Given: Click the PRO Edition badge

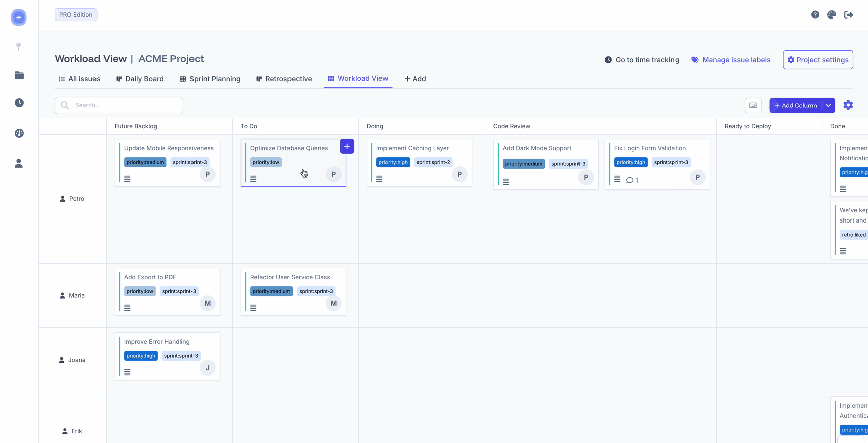Looking at the screenshot, I should [76, 15].
